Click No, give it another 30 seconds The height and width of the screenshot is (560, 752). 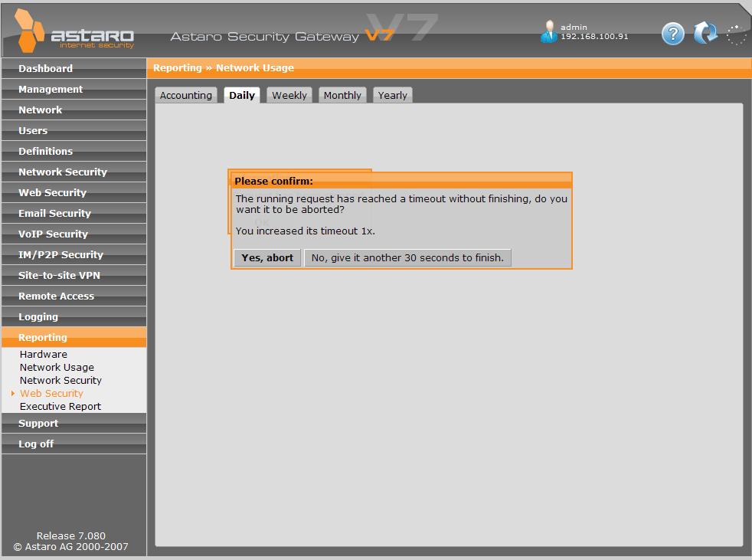(407, 257)
